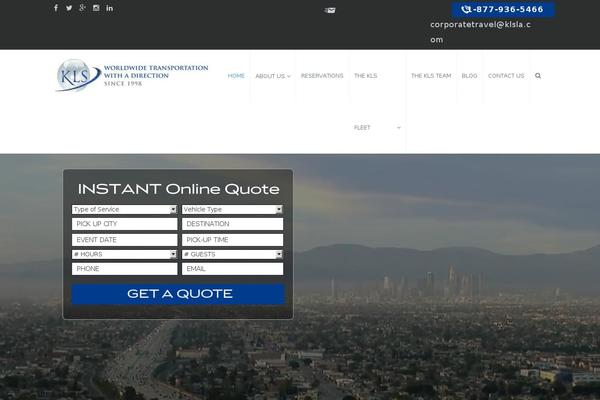Screen dimensions: 600x400
Task: Open the Type of Service dropdown
Action: point(124,209)
